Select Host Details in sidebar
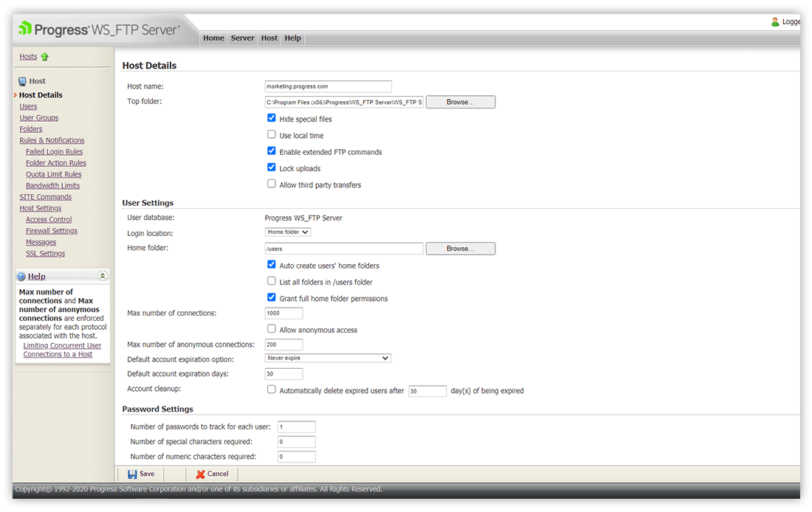This screenshot has height=512, width=812. (41, 95)
